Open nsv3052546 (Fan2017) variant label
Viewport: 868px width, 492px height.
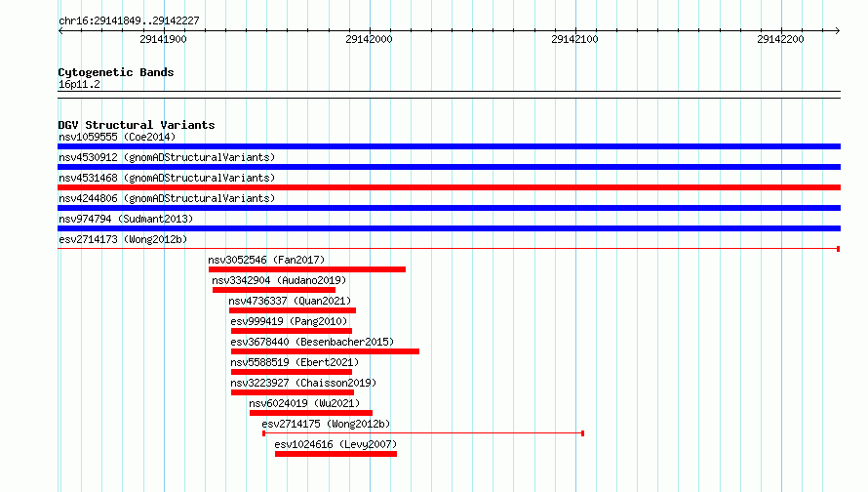point(266,260)
